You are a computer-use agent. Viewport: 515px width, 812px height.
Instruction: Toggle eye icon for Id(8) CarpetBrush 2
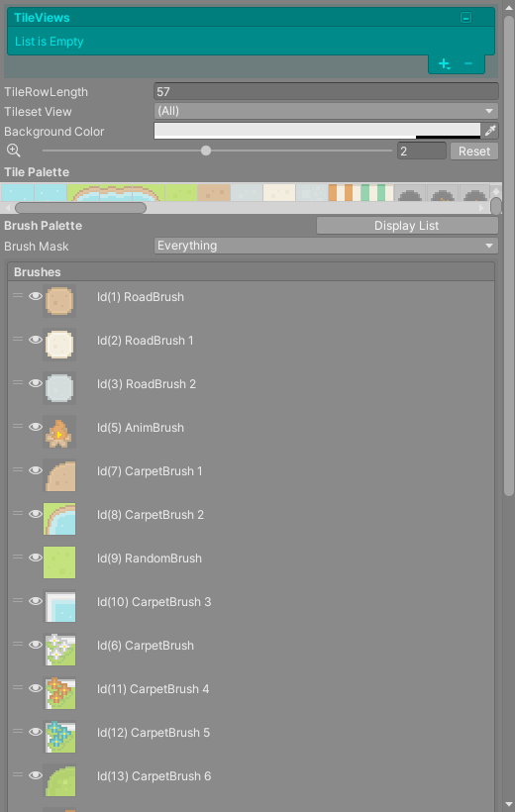coord(36,514)
